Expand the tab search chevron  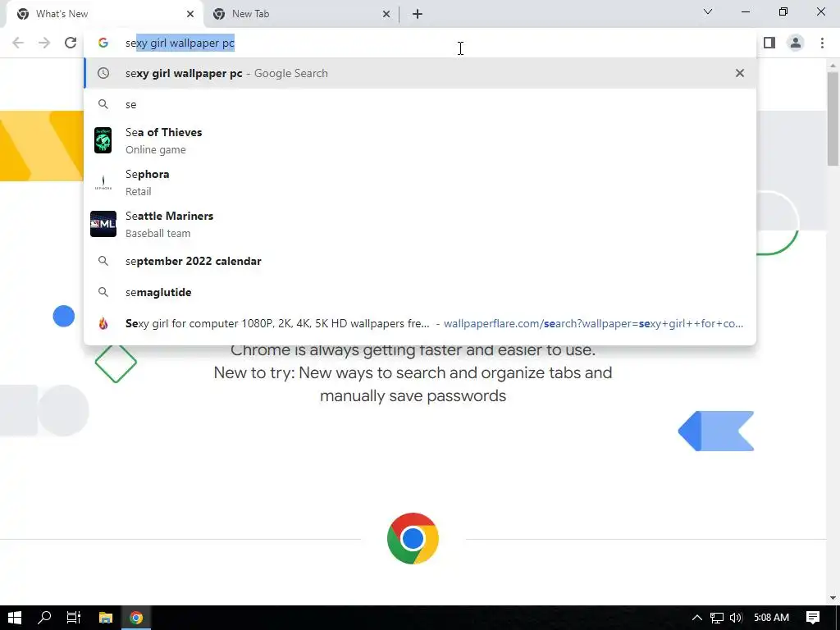(708, 11)
